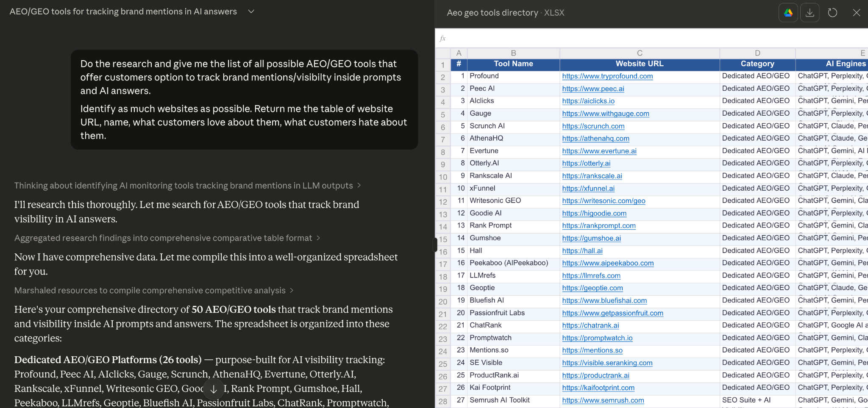Open the peec.ai link
Screen dimensions: 868x408
pyautogui.click(x=593, y=89)
